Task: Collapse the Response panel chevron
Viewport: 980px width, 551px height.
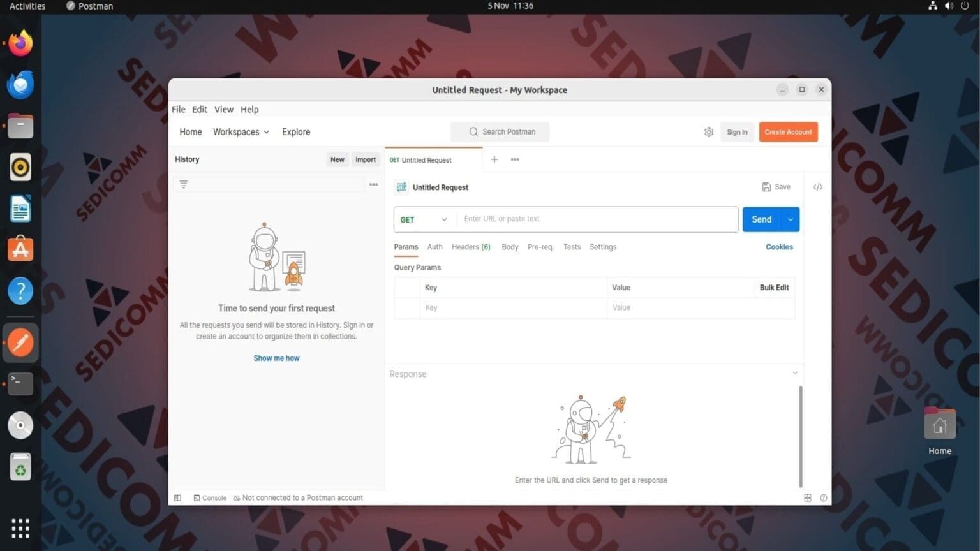Action: 795,373
